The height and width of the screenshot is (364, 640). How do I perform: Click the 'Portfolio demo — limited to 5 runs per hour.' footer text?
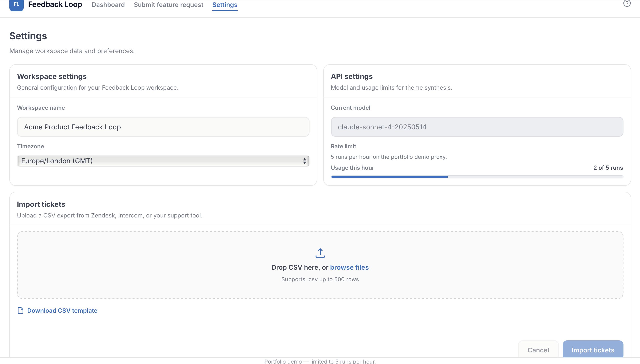tap(320, 361)
